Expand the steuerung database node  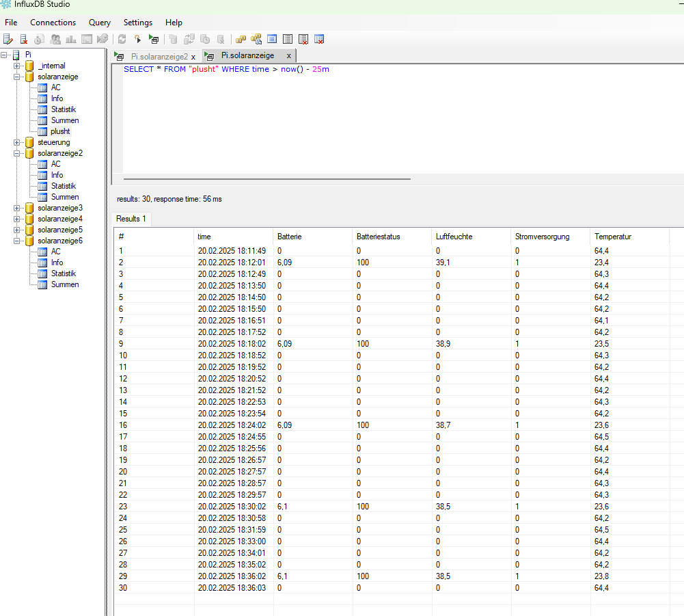(x=17, y=142)
